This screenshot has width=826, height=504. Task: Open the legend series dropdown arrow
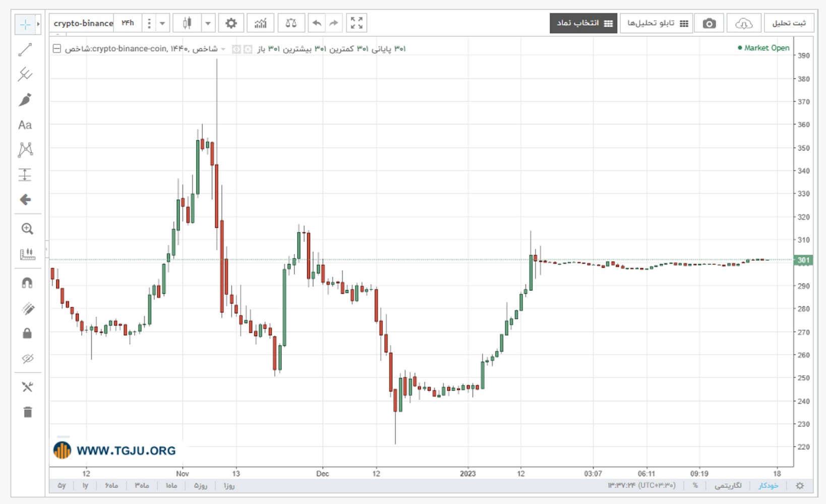click(223, 49)
